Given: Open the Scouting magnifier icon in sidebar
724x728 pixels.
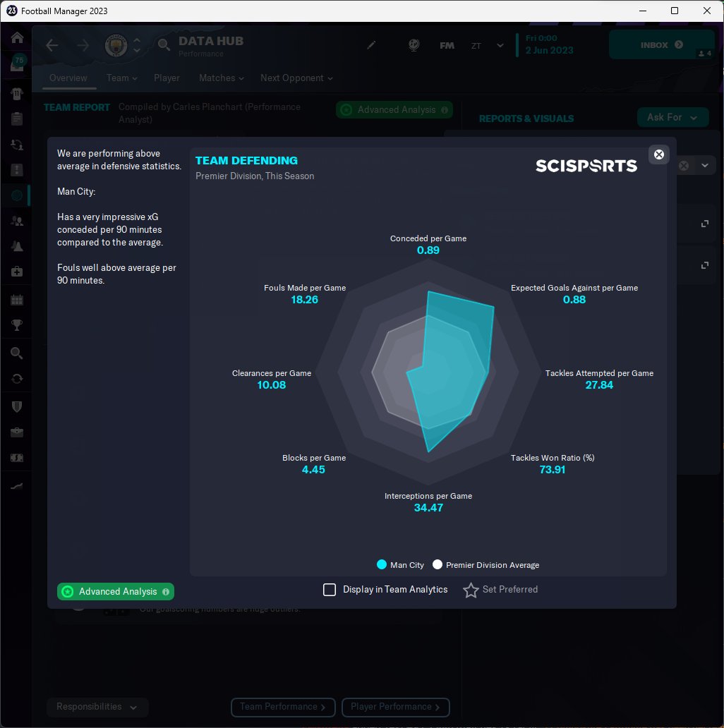Looking at the screenshot, I should tap(17, 353).
